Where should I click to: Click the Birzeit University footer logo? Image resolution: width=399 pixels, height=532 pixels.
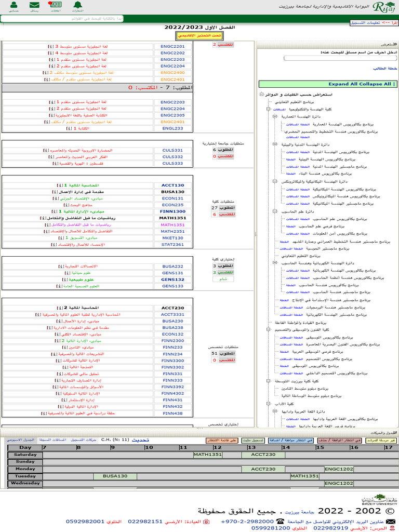384,500
